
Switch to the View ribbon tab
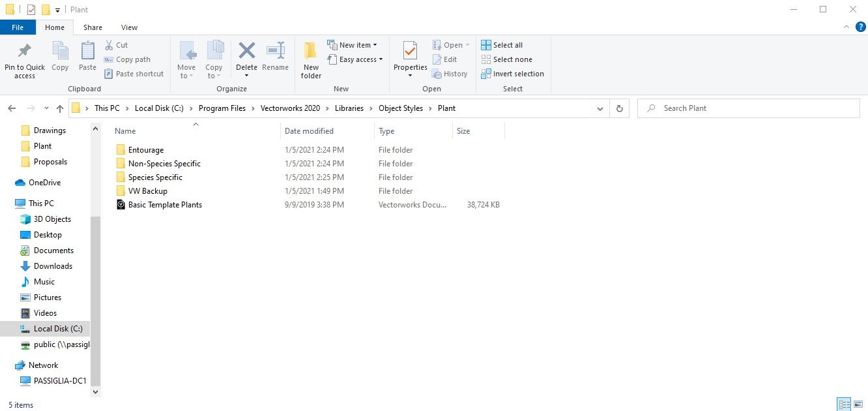click(129, 27)
